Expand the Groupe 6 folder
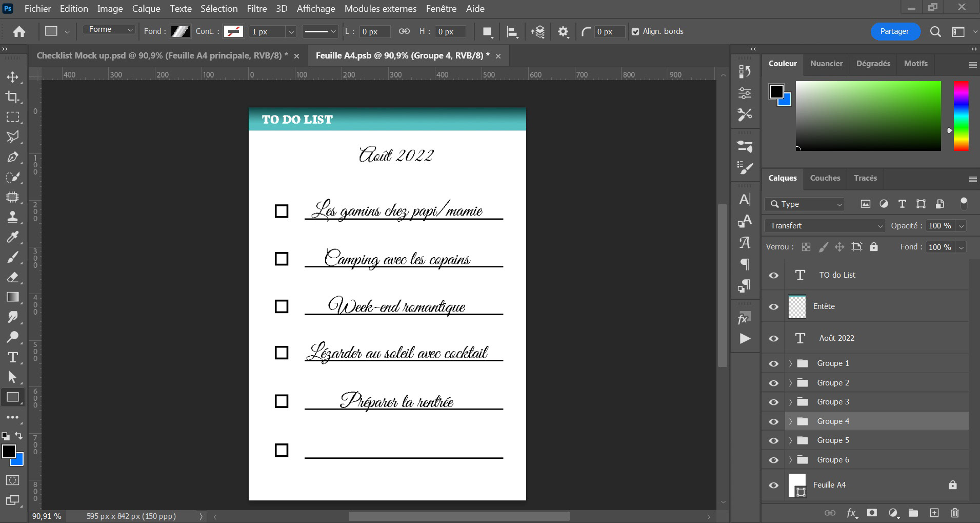The width and height of the screenshot is (980, 523). click(x=790, y=460)
